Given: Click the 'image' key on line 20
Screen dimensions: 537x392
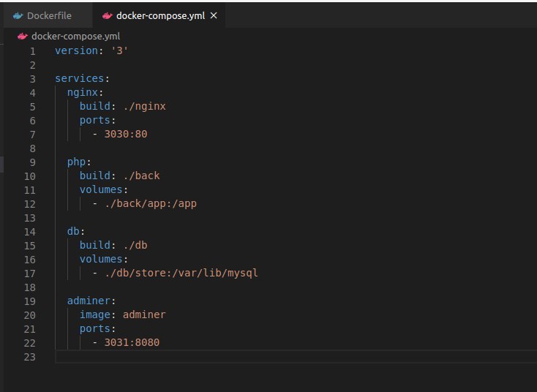Looking at the screenshot, I should click(95, 314).
